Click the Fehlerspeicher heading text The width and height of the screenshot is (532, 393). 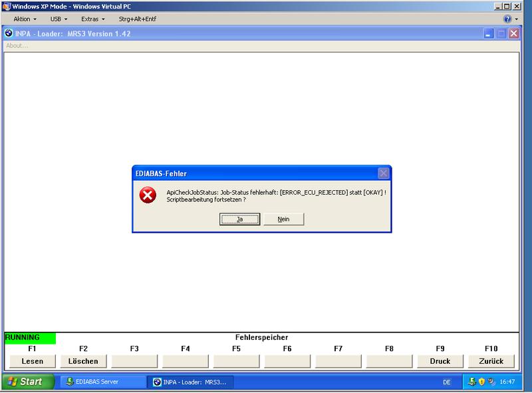(x=261, y=337)
